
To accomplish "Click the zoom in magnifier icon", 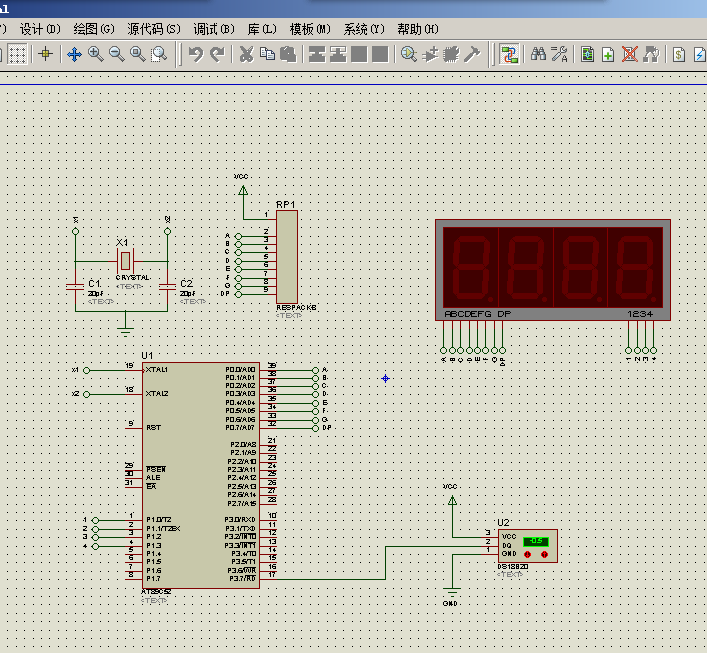I will (x=95, y=54).
